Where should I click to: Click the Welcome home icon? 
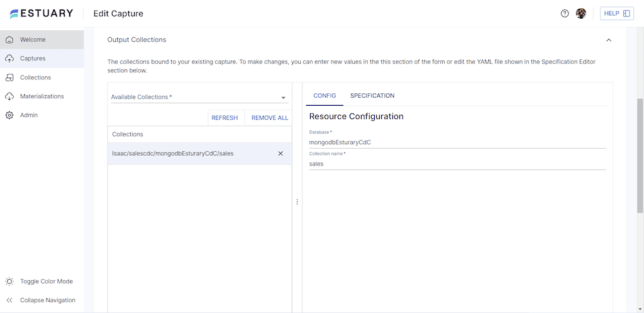pos(9,40)
